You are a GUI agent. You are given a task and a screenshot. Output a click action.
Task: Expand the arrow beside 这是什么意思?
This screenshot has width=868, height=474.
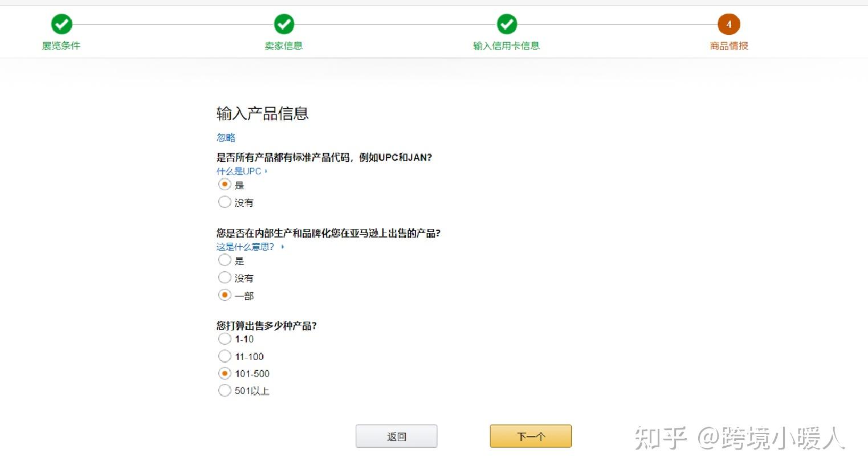tap(283, 247)
